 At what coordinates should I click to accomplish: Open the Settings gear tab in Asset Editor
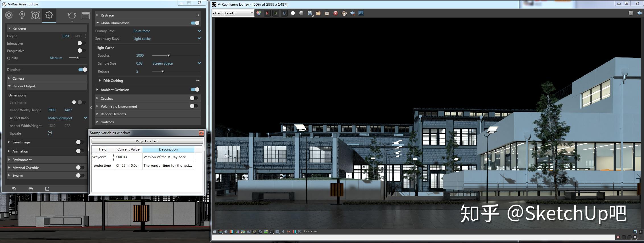point(49,15)
